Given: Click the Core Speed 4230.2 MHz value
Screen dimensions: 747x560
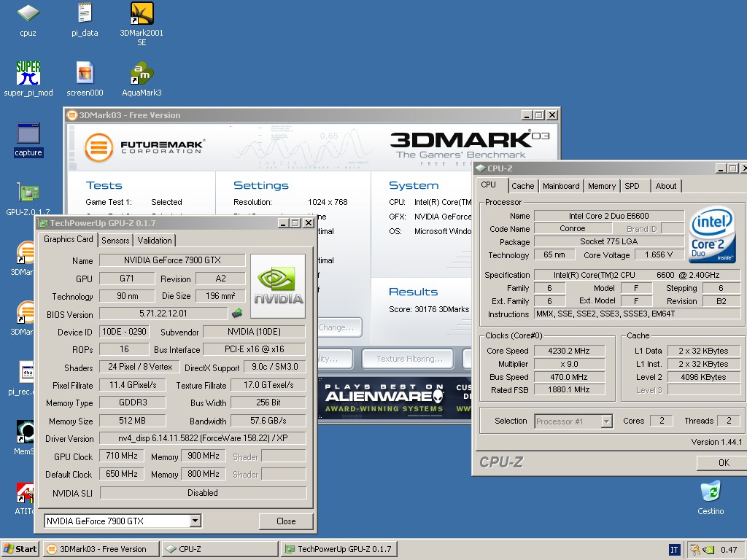Looking at the screenshot, I should point(569,351).
